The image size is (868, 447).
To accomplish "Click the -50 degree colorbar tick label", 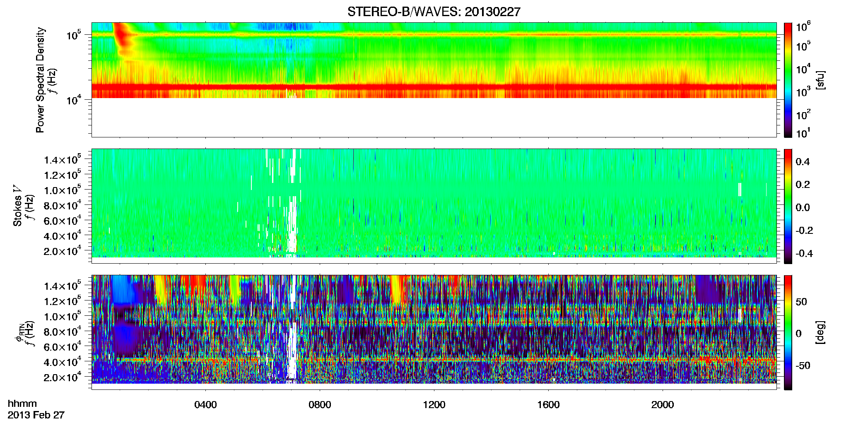I will tap(803, 365).
